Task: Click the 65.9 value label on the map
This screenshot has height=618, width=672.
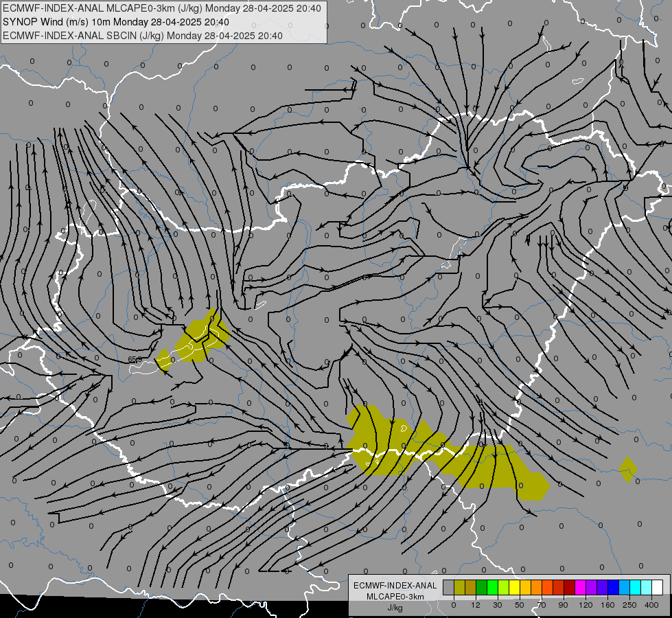Action: pyautogui.click(x=135, y=359)
